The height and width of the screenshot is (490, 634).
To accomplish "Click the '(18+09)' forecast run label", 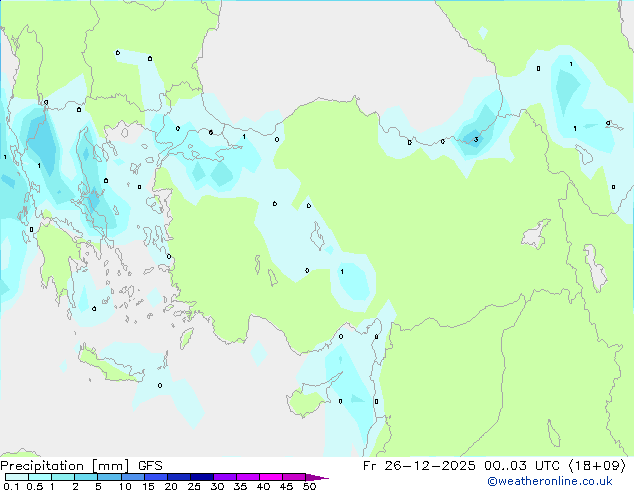I will click(x=597, y=466).
